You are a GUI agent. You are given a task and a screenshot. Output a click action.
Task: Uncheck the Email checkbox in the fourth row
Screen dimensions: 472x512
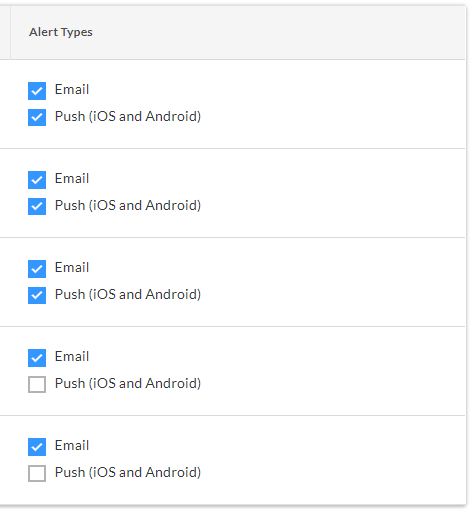37,358
